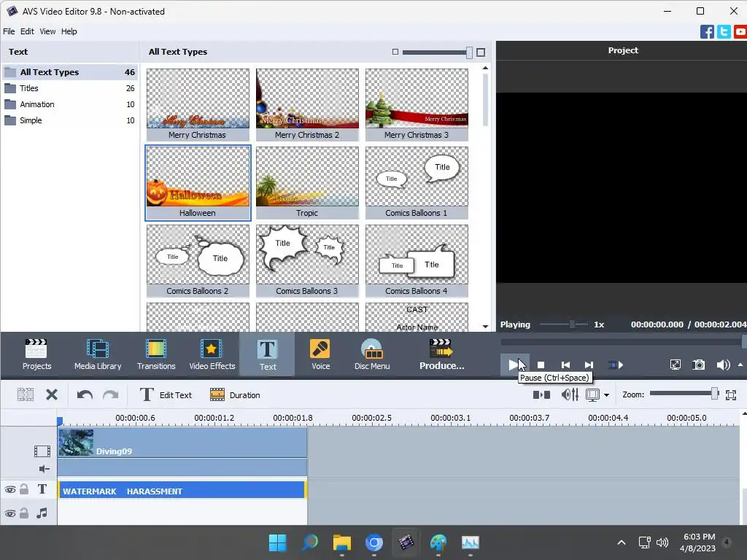Select the Simple text category

click(69, 120)
